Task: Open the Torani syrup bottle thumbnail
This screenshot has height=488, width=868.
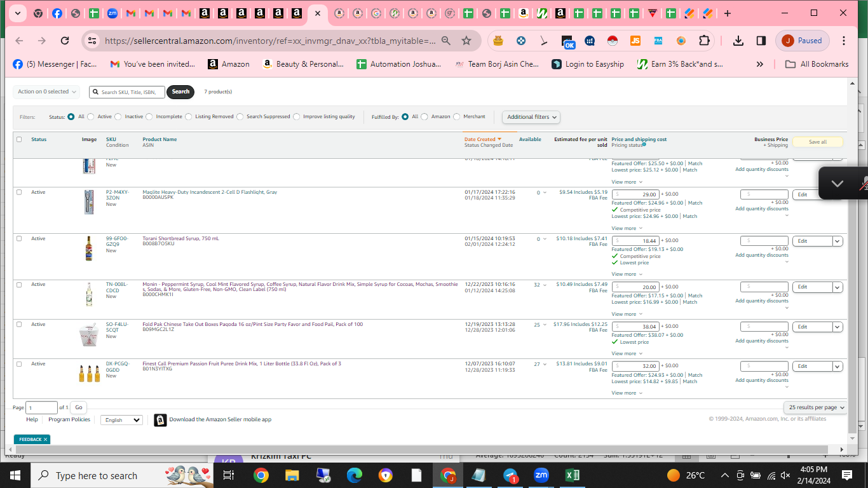Action: click(x=89, y=248)
